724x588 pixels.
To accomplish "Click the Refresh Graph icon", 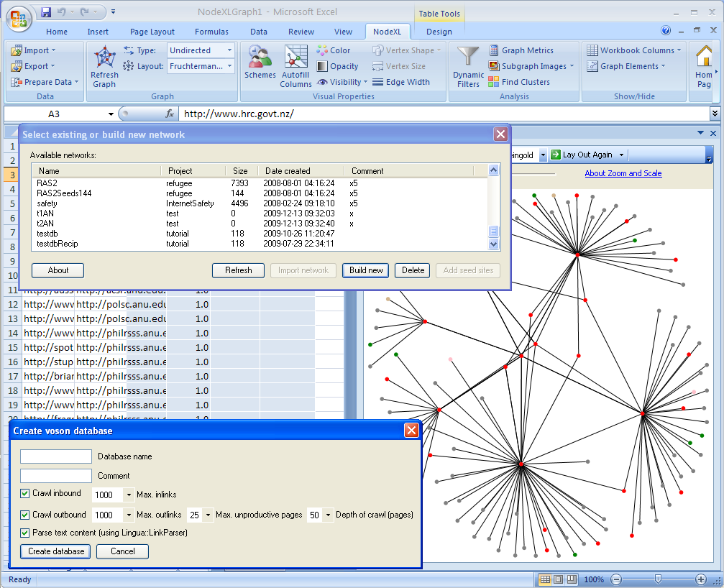I will pos(105,58).
